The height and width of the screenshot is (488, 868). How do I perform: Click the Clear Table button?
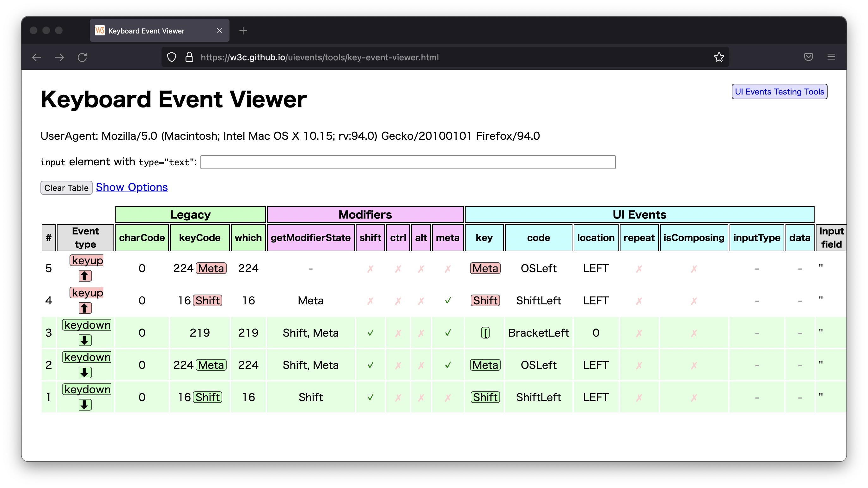point(66,188)
